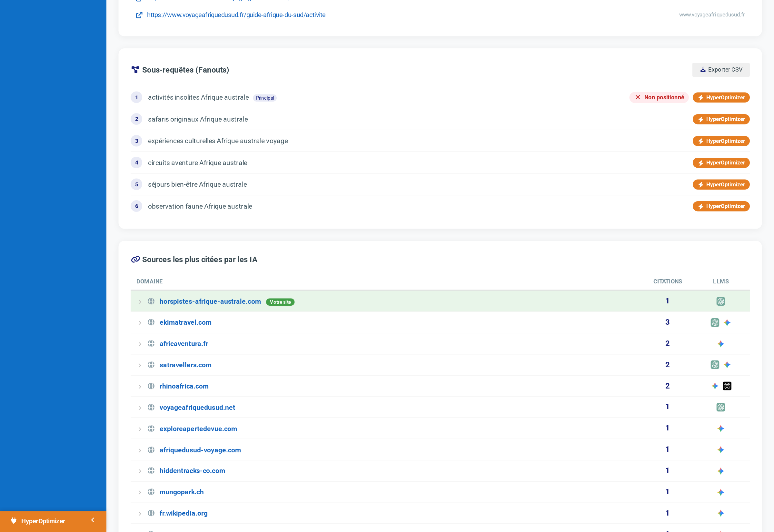
Task: Expand the mungopark.ch source row
Action: pyautogui.click(x=140, y=492)
